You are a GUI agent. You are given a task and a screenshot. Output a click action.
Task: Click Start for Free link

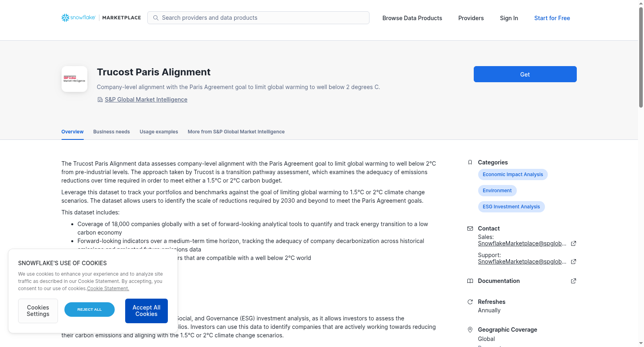point(552,18)
